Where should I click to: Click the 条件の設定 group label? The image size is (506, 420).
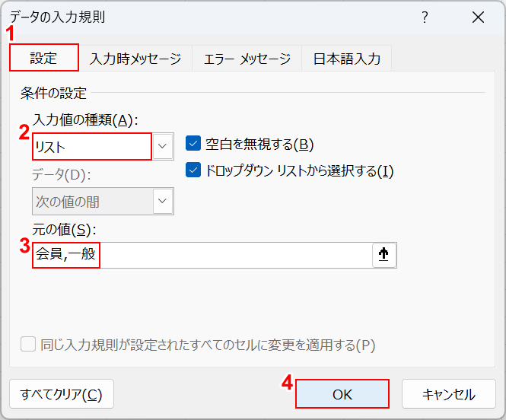[54, 94]
